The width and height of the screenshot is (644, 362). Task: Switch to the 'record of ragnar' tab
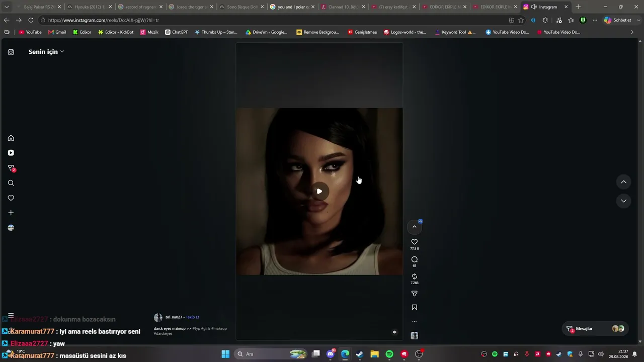click(140, 7)
